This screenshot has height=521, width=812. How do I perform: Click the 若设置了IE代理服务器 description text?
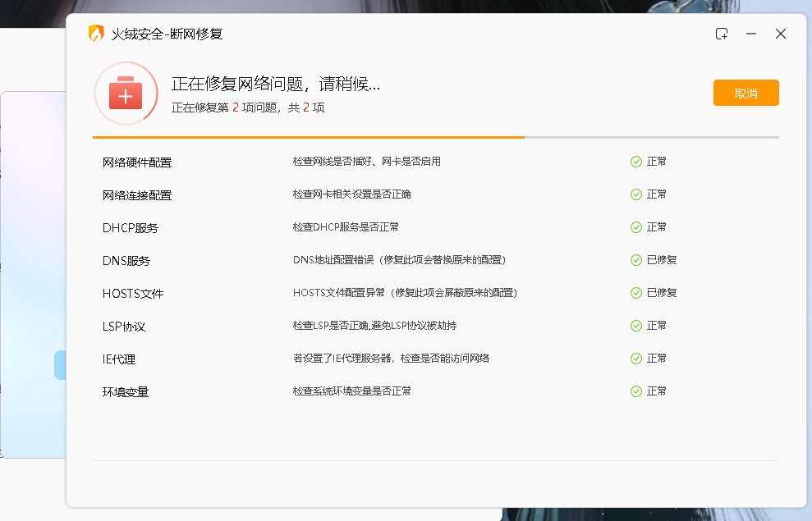391,358
